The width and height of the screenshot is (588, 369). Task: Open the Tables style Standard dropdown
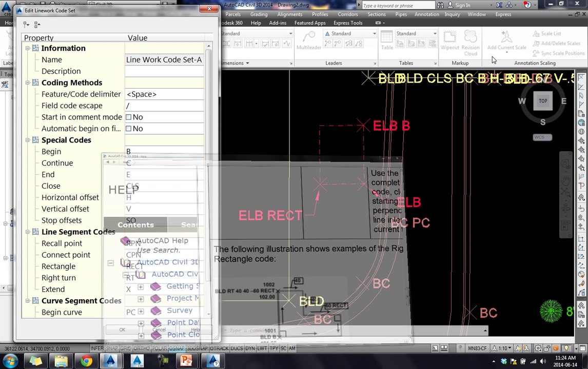click(x=417, y=34)
